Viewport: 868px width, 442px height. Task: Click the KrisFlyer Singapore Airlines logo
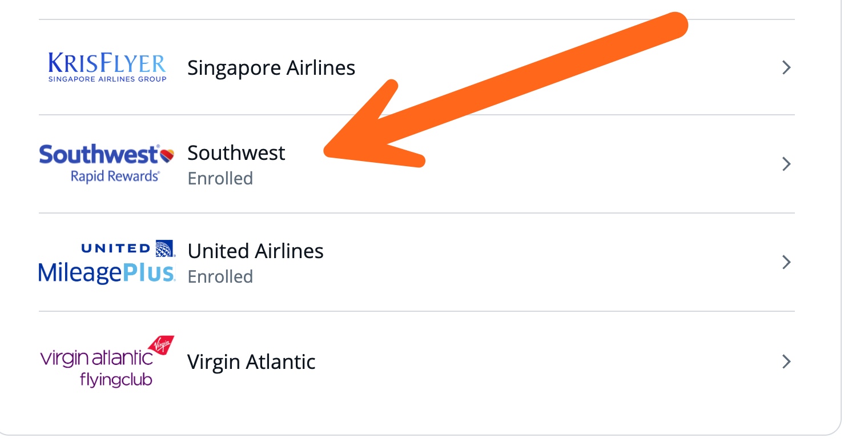107,66
